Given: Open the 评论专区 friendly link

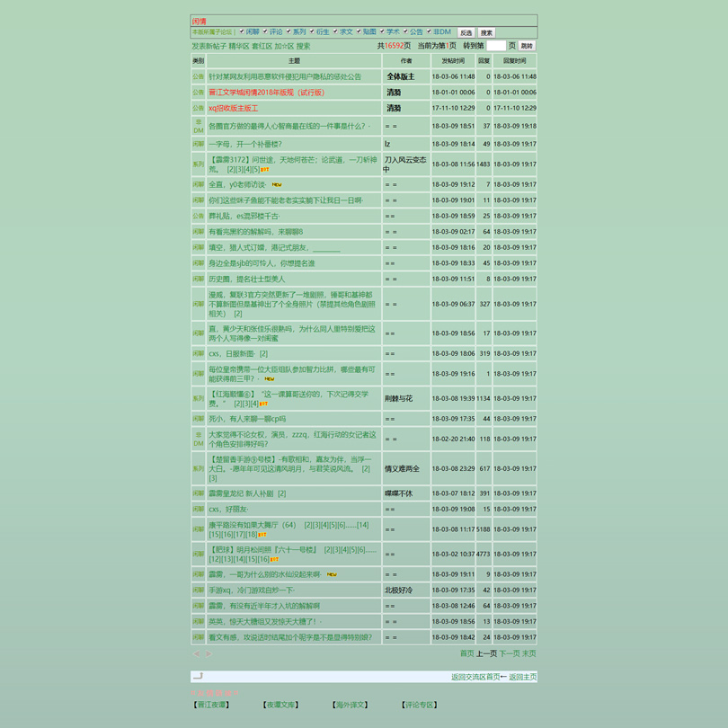Looking at the screenshot, I should 419,705.
